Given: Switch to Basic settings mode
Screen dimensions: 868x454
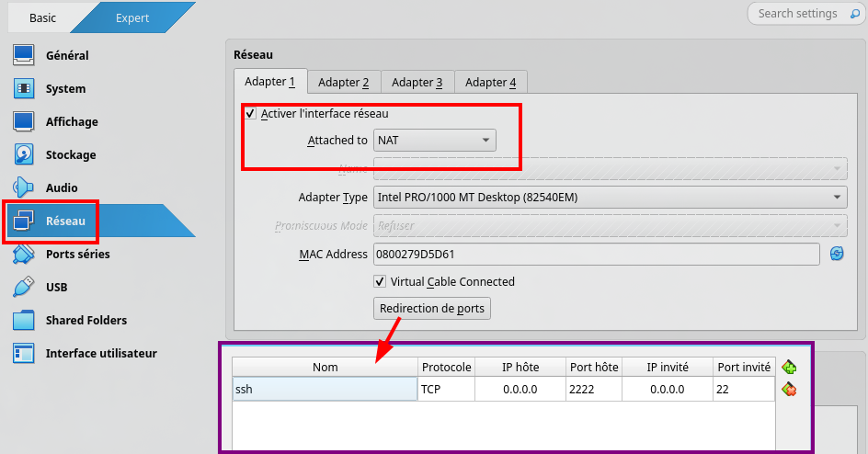Looking at the screenshot, I should click(x=43, y=17).
